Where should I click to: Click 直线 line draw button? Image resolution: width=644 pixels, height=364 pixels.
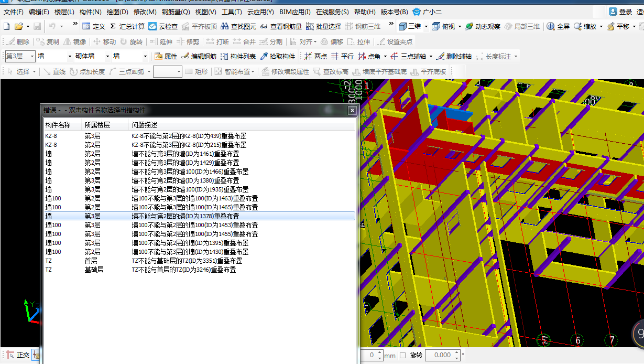click(54, 71)
